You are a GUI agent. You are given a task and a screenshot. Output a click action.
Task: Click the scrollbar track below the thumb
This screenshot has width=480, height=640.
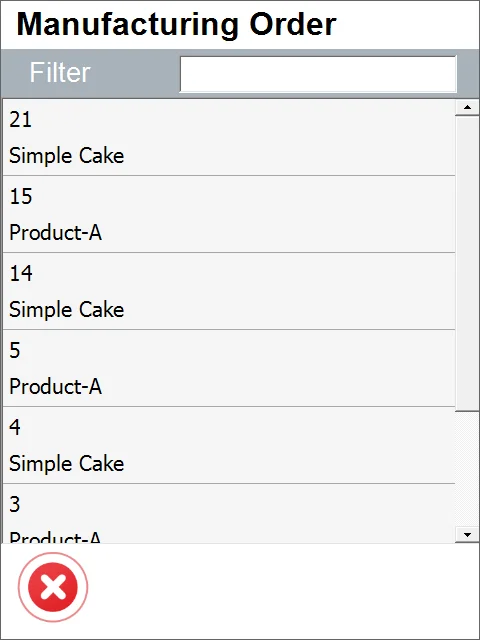pos(467,469)
